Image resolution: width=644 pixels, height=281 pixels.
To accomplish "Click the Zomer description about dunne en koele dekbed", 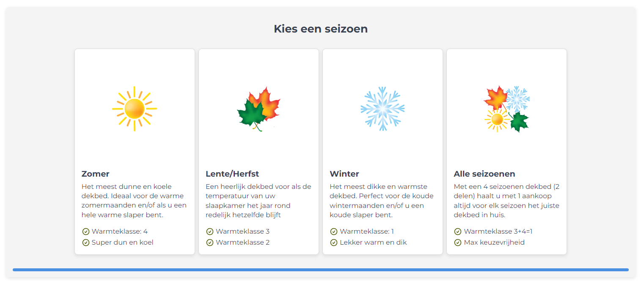I will point(134,201).
